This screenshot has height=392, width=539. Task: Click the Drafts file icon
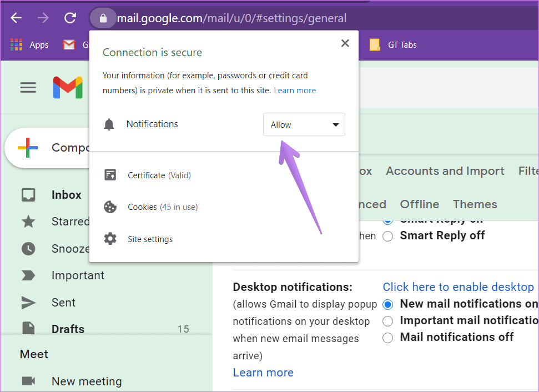click(28, 328)
